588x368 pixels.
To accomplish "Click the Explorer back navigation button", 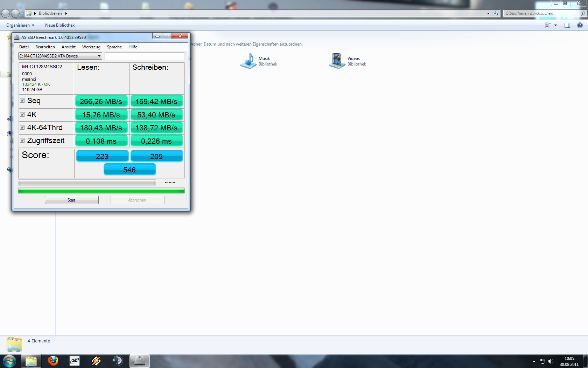I will point(5,13).
